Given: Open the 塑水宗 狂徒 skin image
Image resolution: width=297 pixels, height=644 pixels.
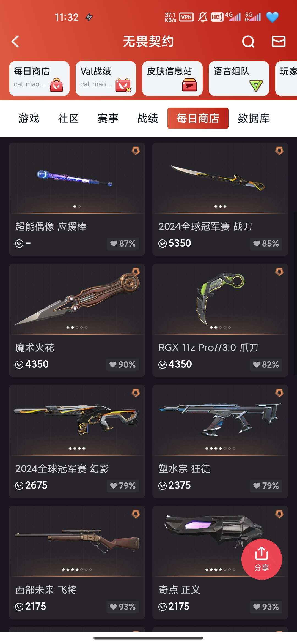Looking at the screenshot, I should tap(220, 420).
